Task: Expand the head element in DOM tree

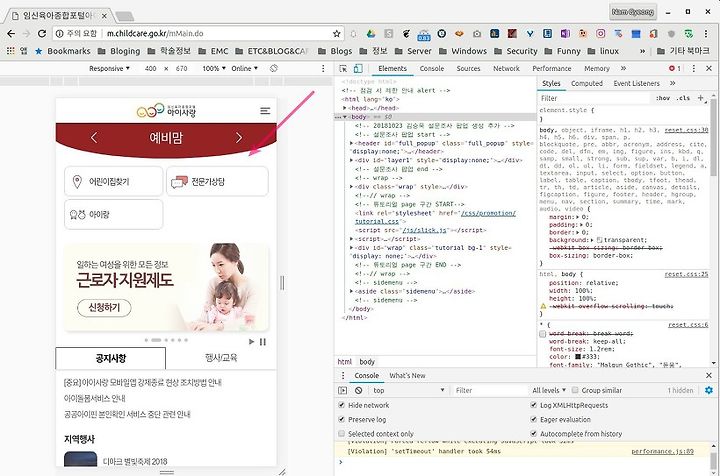Action: (344, 108)
